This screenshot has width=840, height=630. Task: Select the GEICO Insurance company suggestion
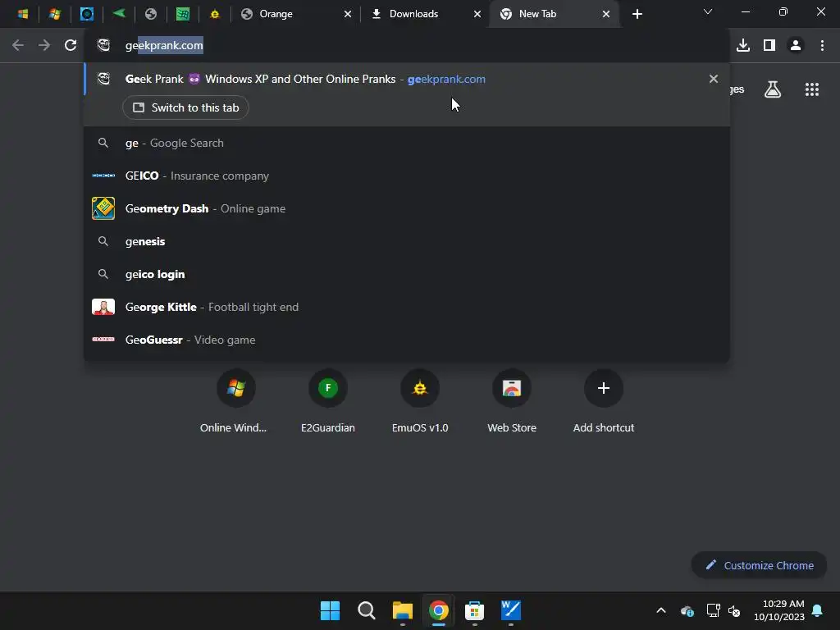click(x=407, y=176)
